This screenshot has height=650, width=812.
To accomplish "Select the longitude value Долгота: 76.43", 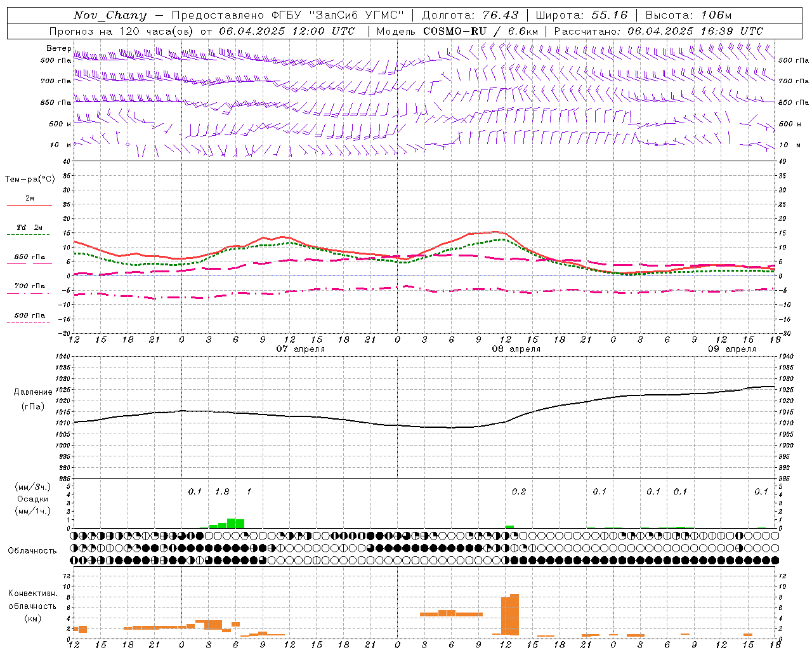I will (470, 15).
